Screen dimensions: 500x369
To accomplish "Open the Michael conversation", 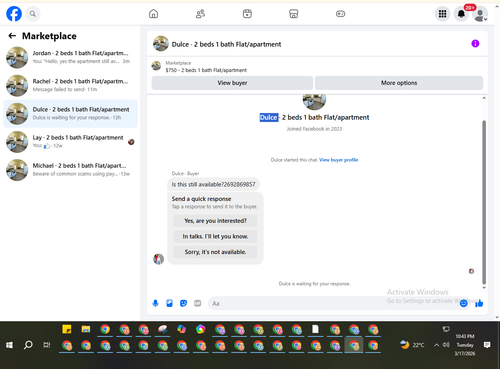I will coord(70,170).
